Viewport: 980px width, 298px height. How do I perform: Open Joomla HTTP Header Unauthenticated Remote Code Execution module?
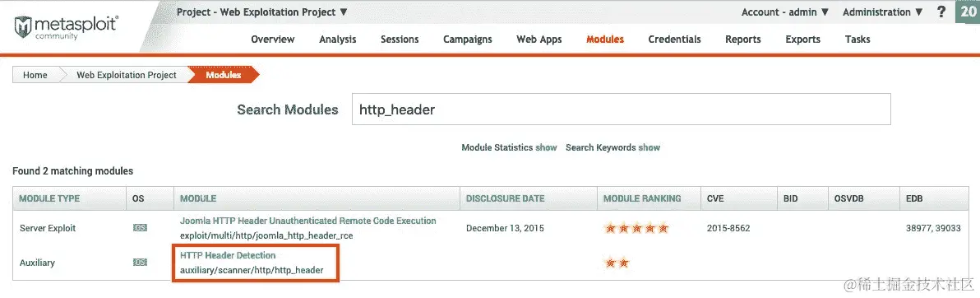pyautogui.click(x=308, y=221)
